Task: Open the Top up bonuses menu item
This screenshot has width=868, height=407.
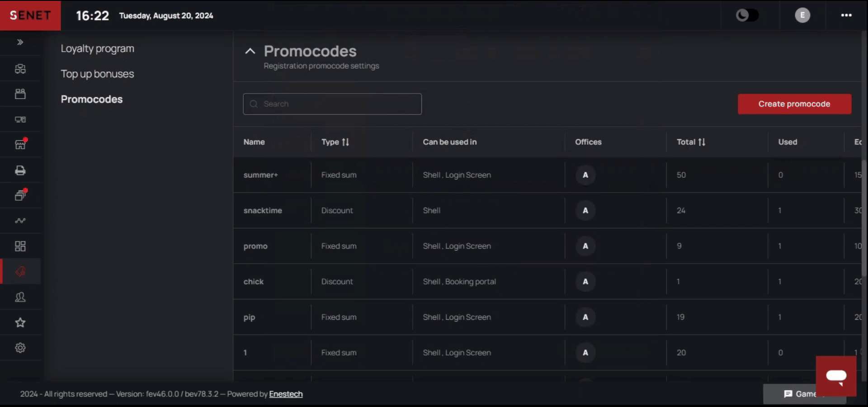Action: click(x=98, y=74)
